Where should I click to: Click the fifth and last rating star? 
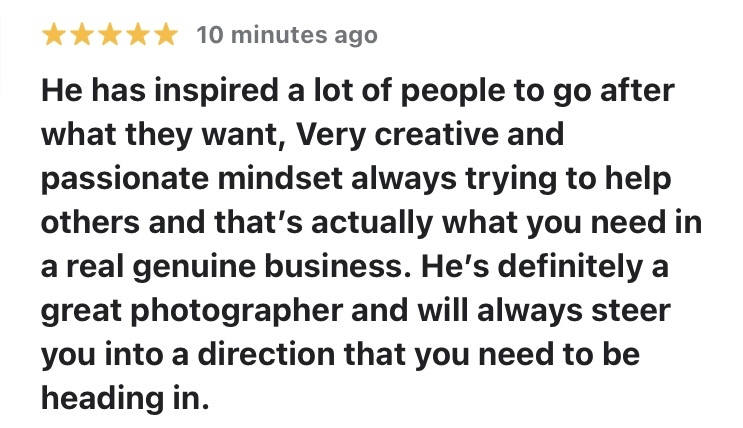click(x=165, y=36)
